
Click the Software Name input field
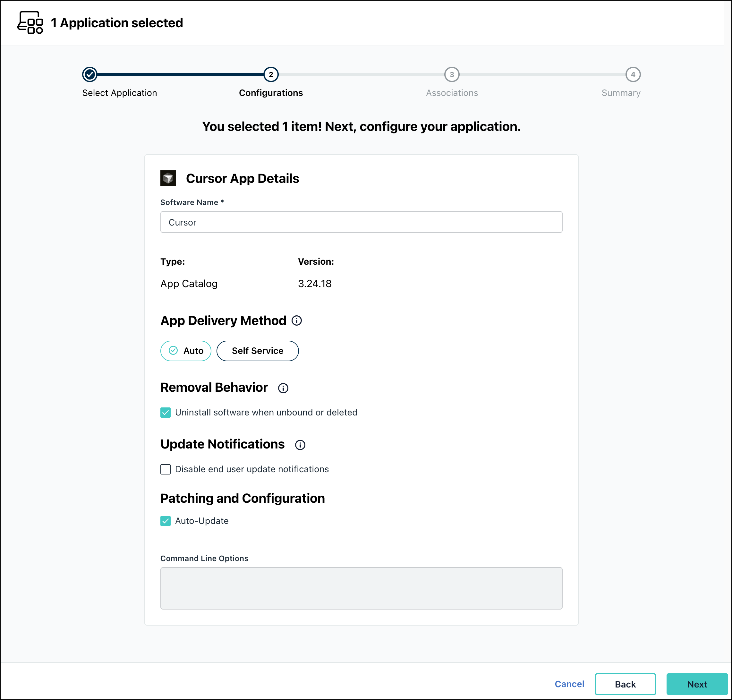point(361,222)
